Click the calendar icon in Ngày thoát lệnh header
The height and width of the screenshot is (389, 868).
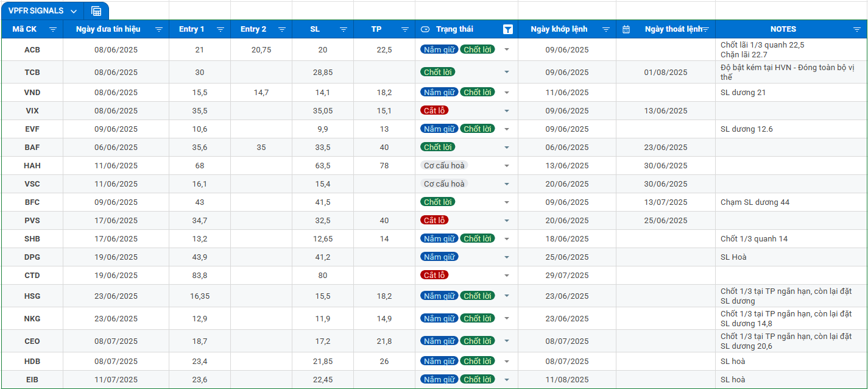pos(626,29)
